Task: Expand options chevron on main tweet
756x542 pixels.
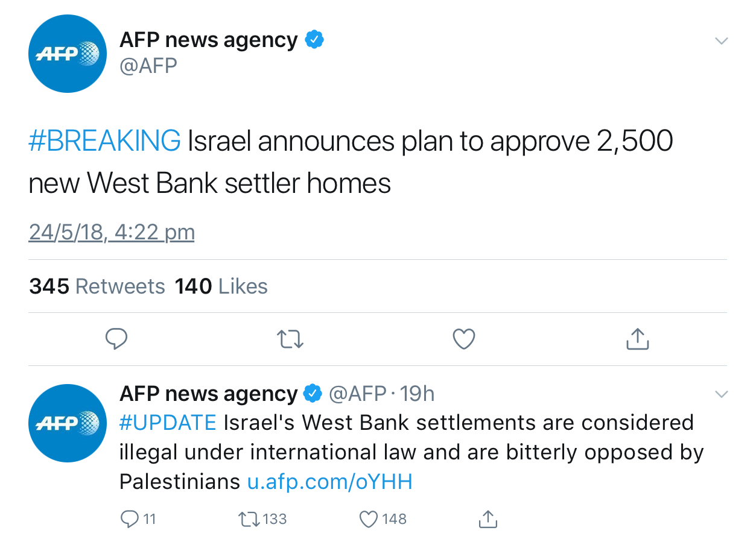Action: (x=721, y=41)
